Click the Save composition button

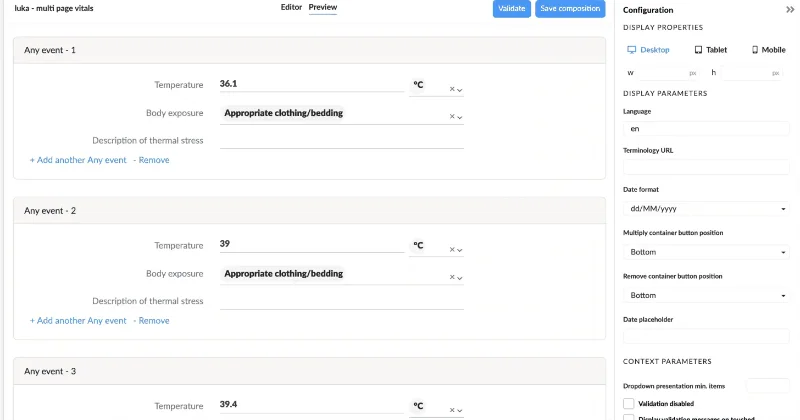(x=570, y=9)
